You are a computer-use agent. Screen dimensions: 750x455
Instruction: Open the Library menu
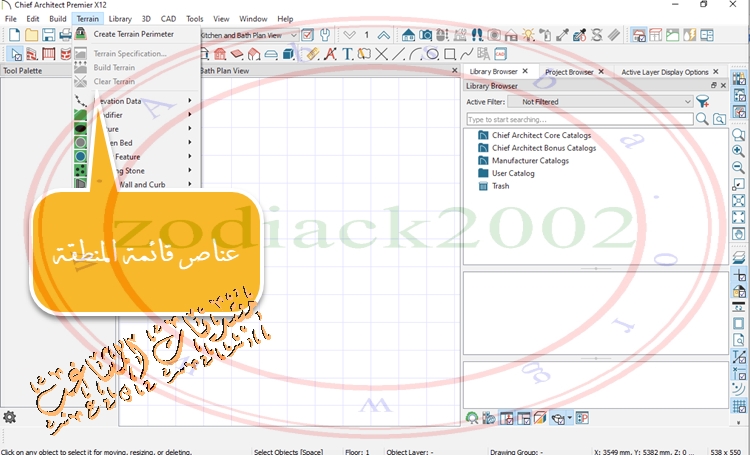tap(120, 19)
